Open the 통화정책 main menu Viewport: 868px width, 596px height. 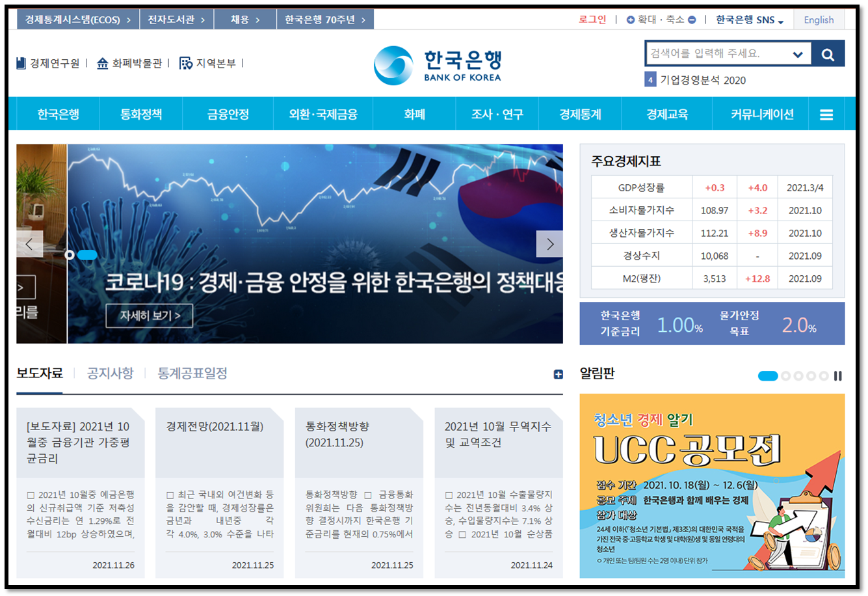141,115
